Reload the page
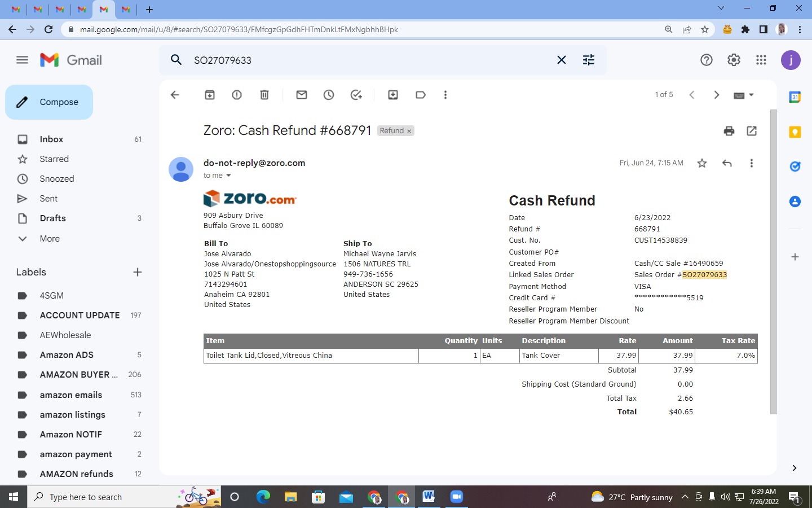This screenshot has width=812, height=508. tap(48, 29)
